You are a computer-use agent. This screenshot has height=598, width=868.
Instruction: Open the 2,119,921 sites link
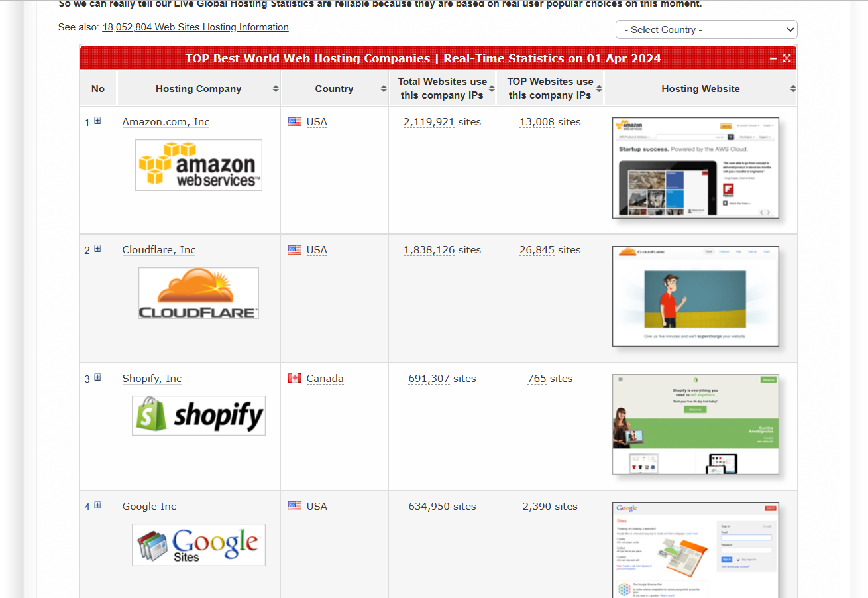[429, 122]
